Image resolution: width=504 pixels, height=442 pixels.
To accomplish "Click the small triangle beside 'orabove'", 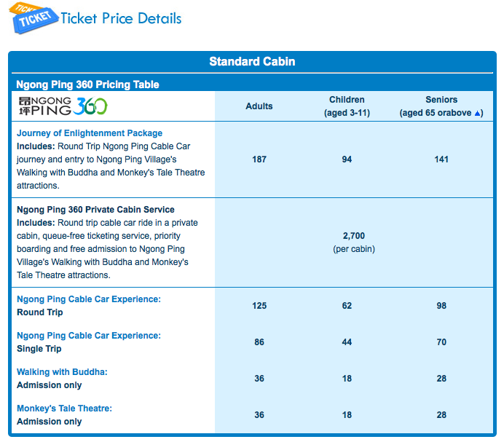I will tap(478, 114).
